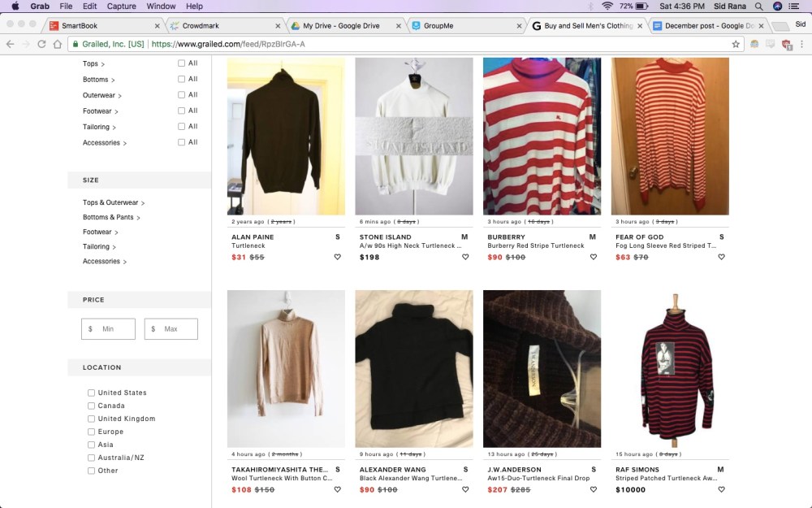Expand Footwear under the SIZE section

coord(99,232)
